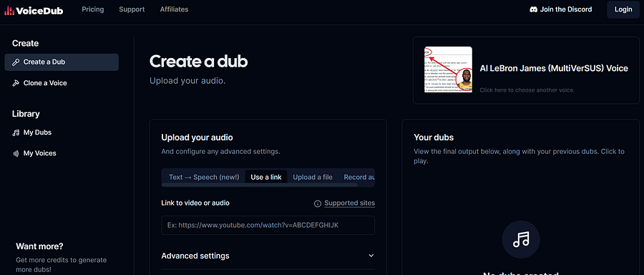Expand Advanced settings chevron
This screenshot has height=275, width=644.
click(371, 256)
